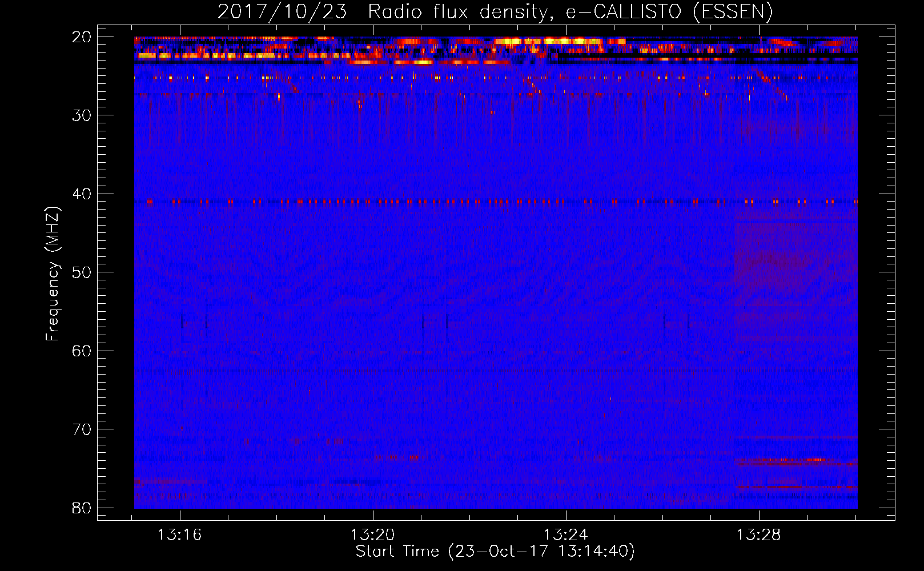This screenshot has height=571, width=924.
Task: Click the 40 MHz frequency tick label
Action: 82,194
